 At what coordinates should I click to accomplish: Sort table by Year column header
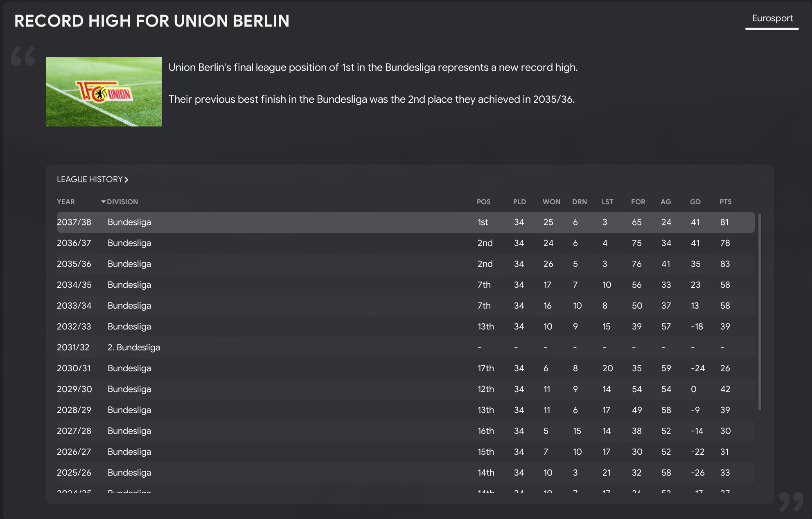pyautogui.click(x=65, y=202)
